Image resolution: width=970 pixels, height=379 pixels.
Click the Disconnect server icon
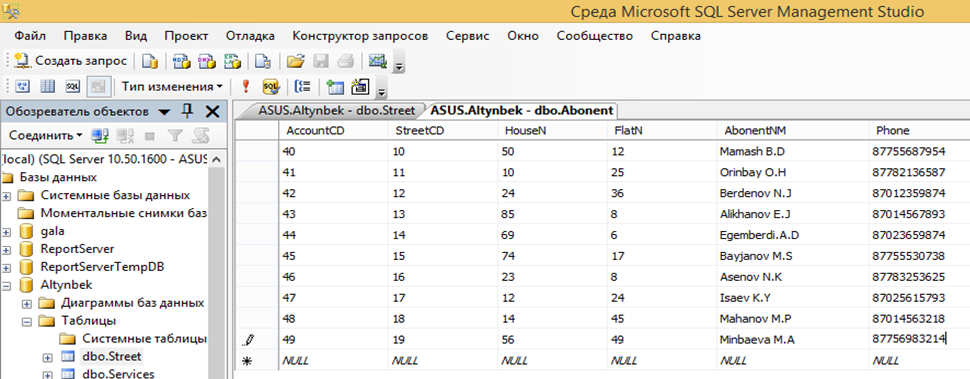pyautogui.click(x=126, y=135)
